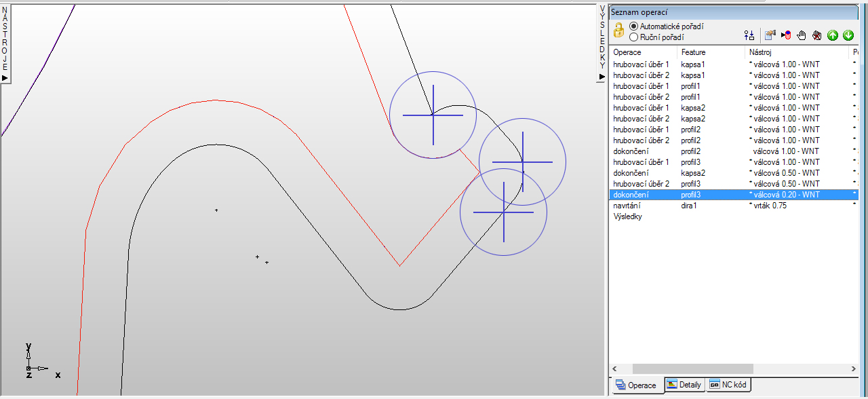
Task: Select the Výsledky item in list
Action: 627,216
